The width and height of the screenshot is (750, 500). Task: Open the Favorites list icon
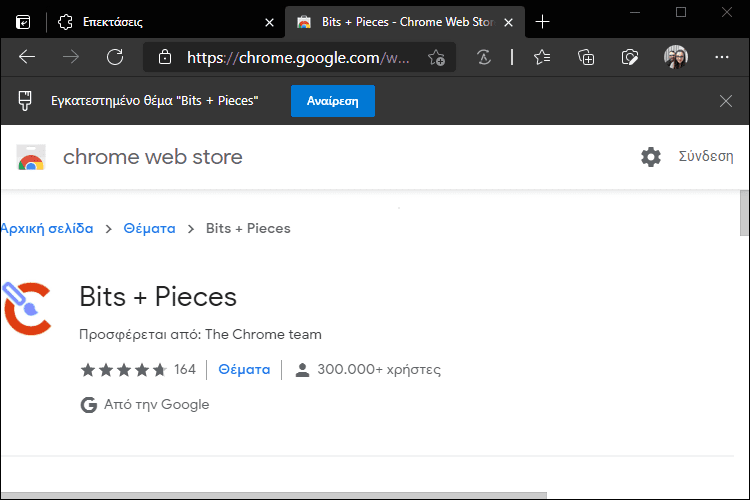542,57
